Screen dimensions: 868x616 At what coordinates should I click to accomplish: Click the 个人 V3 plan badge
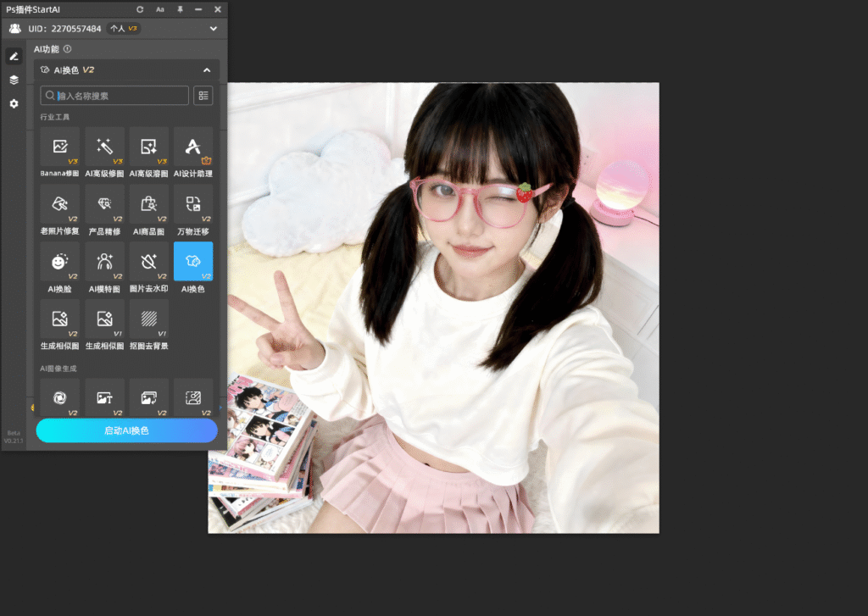(124, 29)
